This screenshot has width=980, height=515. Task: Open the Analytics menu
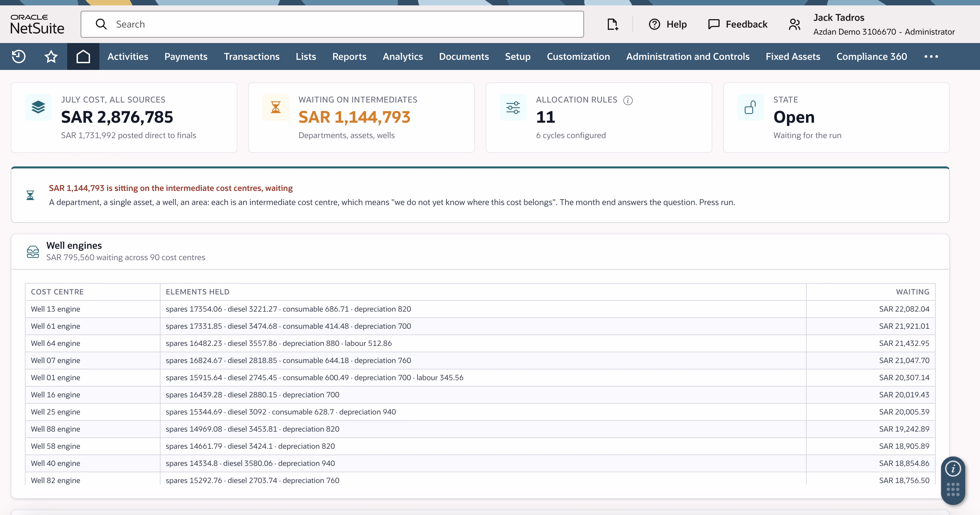tap(402, 56)
